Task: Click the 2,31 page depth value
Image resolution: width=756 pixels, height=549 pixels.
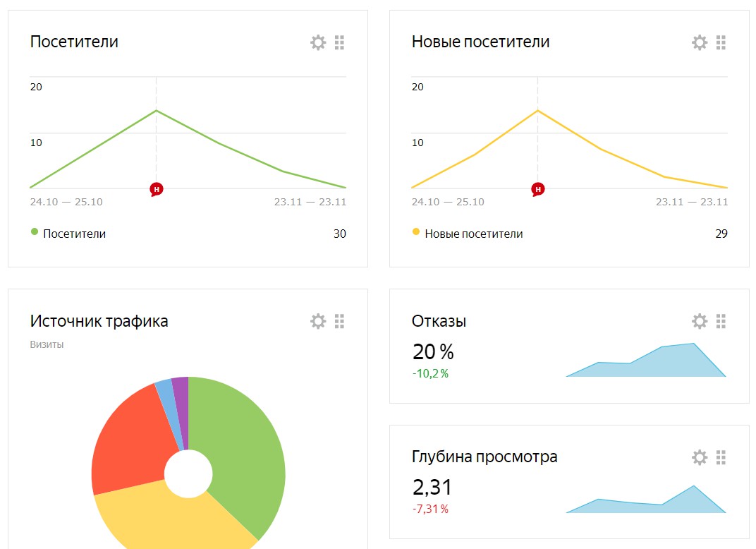Action: coord(432,487)
